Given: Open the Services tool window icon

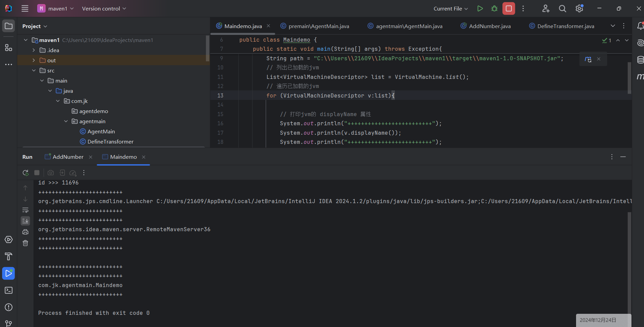Looking at the screenshot, I should coord(8,240).
